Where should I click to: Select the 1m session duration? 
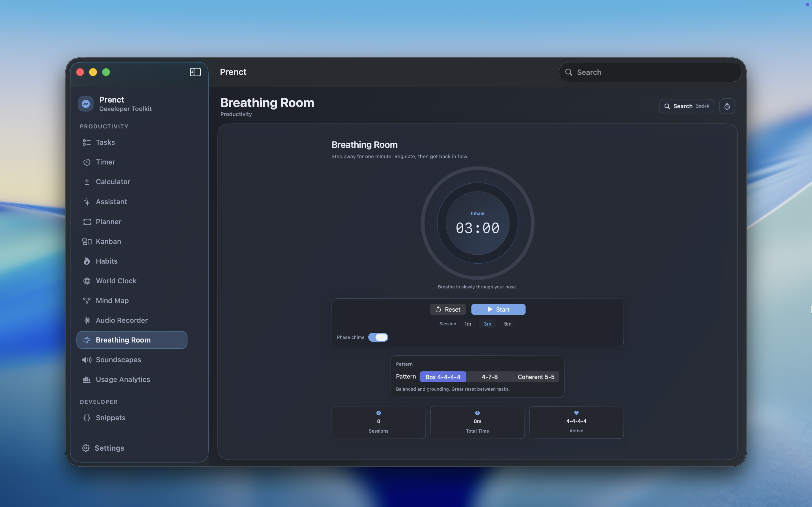(x=467, y=324)
